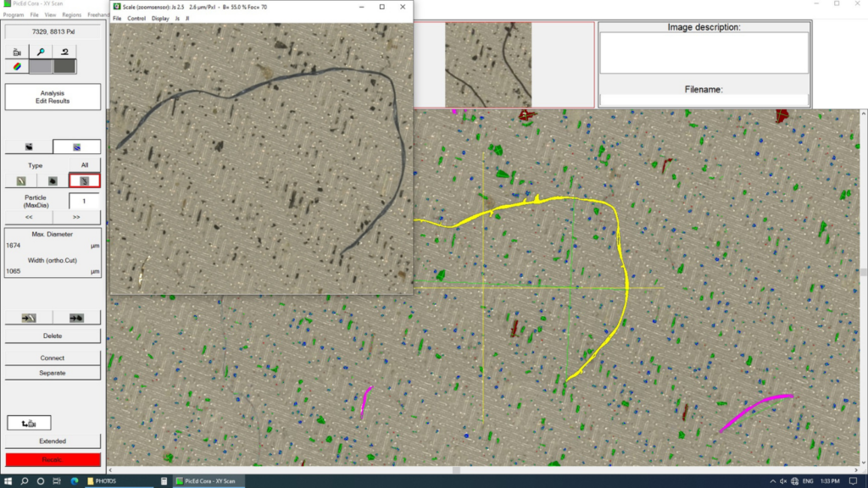Viewport: 868px width, 488px height.
Task: Open the File menu in Scale window
Action: (117, 19)
